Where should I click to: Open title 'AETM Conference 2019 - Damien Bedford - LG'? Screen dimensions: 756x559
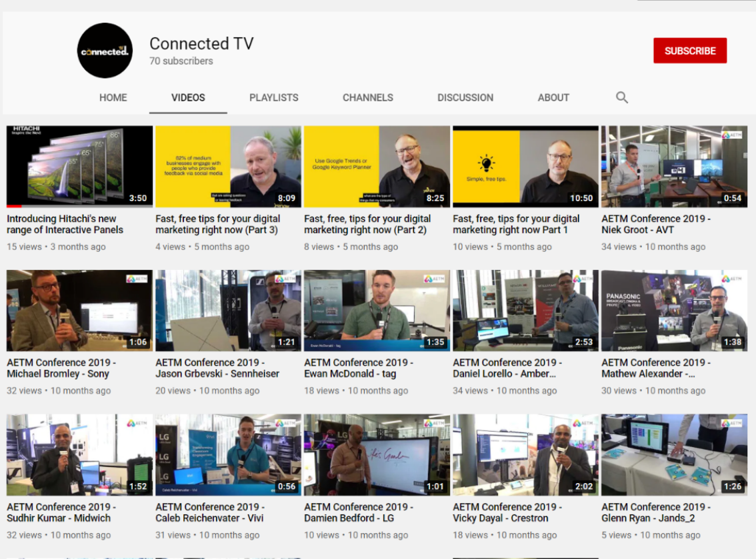coord(358,512)
